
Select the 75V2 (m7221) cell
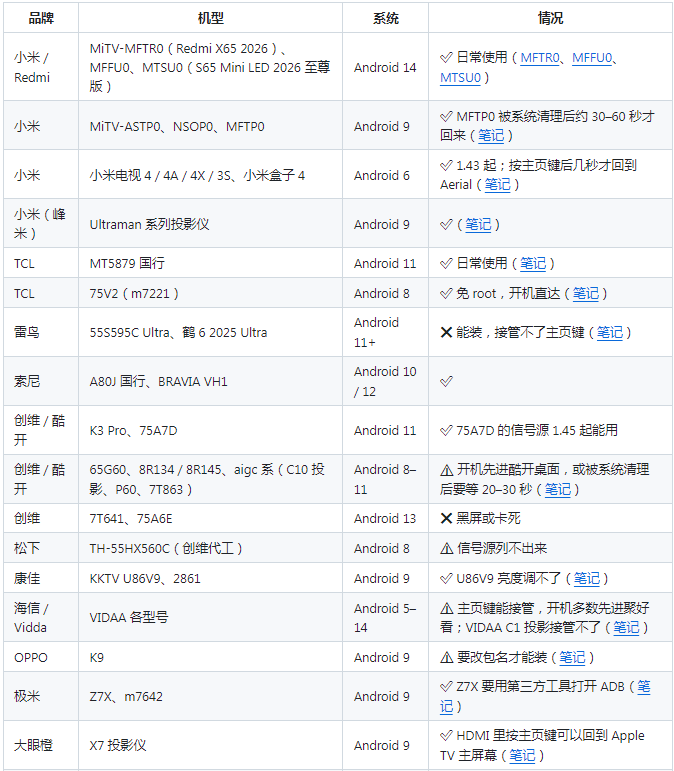[x=210, y=293]
